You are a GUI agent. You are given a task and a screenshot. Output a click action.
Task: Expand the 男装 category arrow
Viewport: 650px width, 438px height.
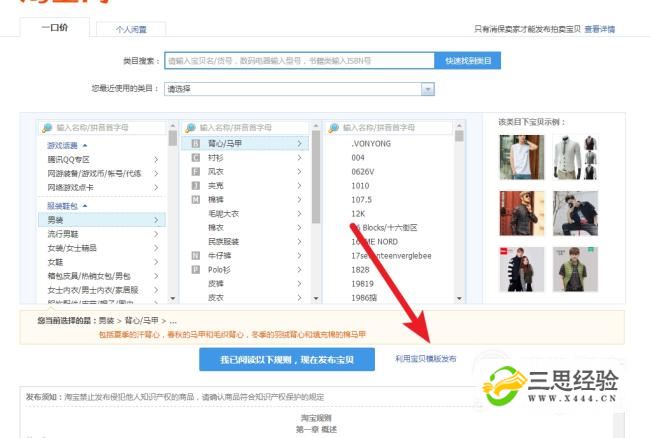tap(156, 219)
